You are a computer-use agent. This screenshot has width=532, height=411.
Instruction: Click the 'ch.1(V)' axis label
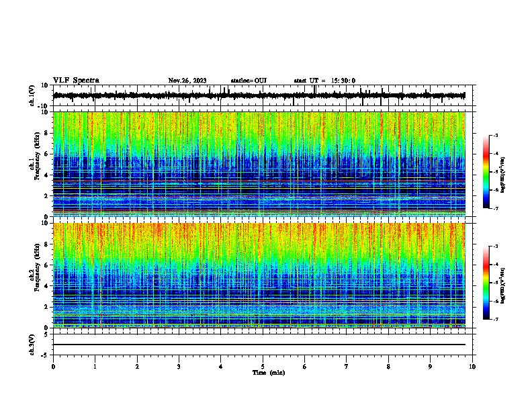[x=32, y=95]
